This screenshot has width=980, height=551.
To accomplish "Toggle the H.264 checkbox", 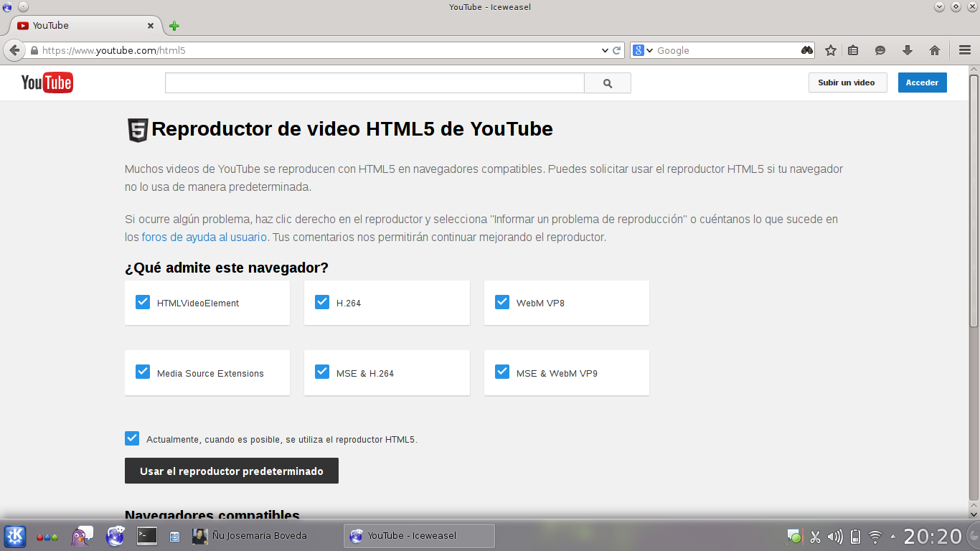I will pyautogui.click(x=322, y=302).
